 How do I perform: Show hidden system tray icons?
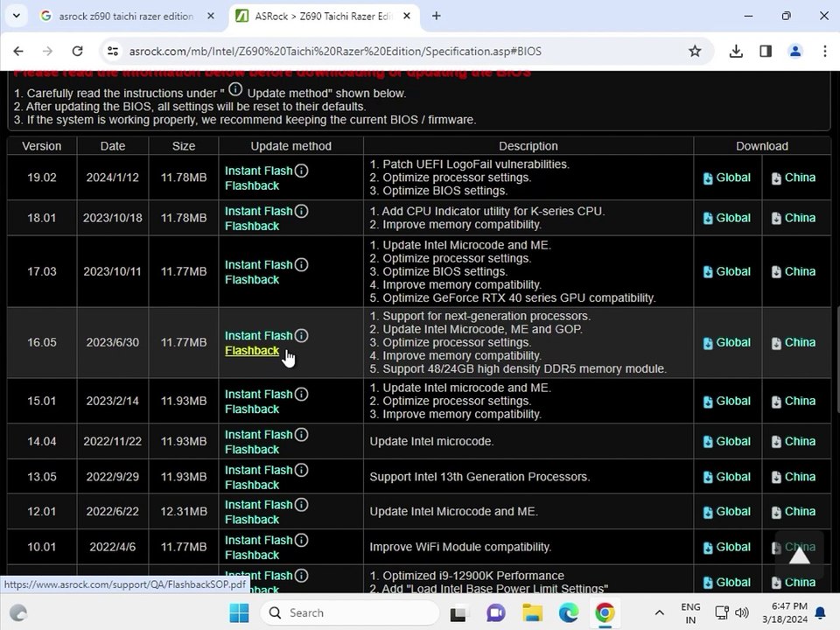point(660,612)
